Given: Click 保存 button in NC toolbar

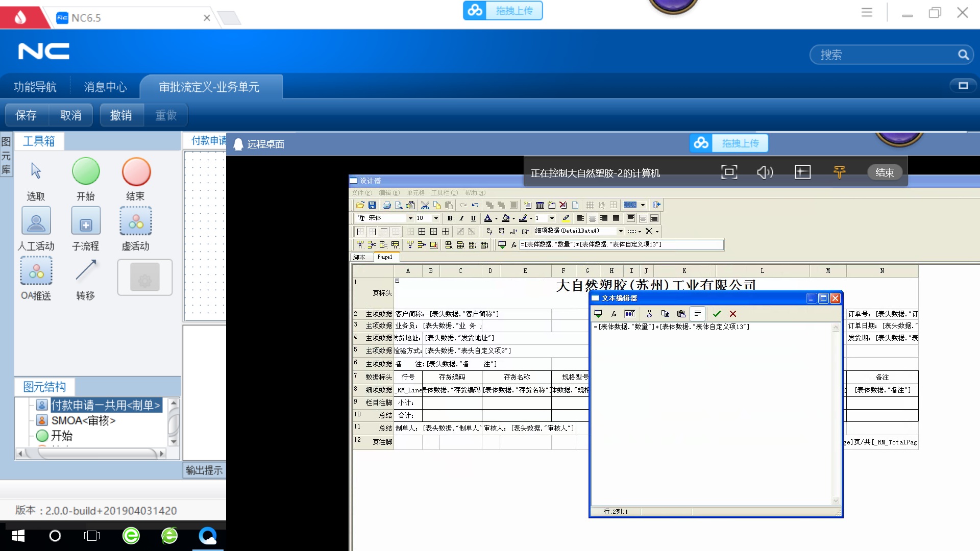Looking at the screenshot, I should pyautogui.click(x=27, y=115).
